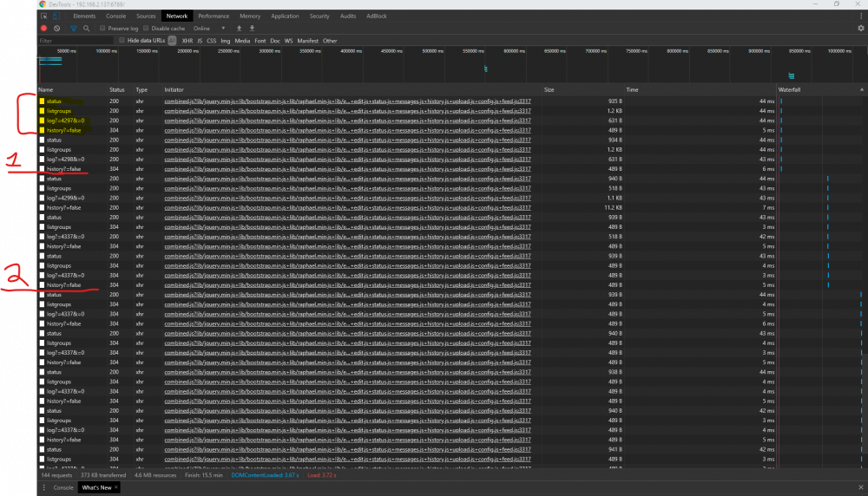Select the Console tab in the drawer

63,487
